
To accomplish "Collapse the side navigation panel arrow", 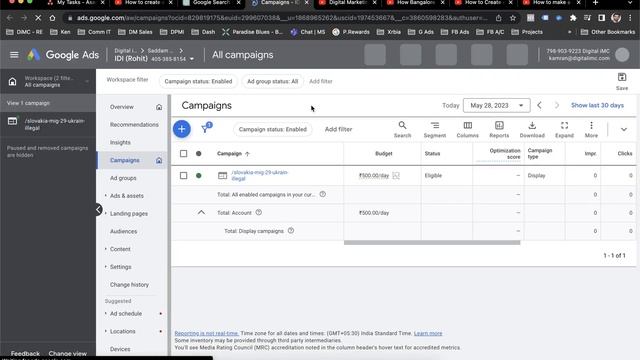I will point(98,209).
